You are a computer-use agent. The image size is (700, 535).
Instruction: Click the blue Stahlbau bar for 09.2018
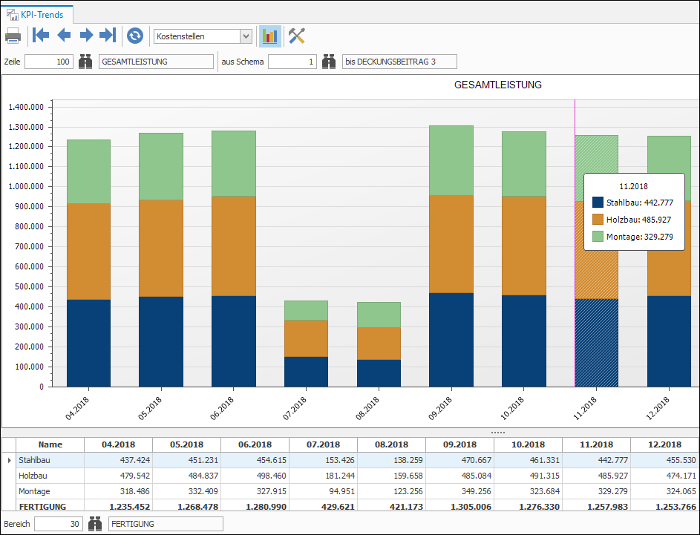pos(451,340)
